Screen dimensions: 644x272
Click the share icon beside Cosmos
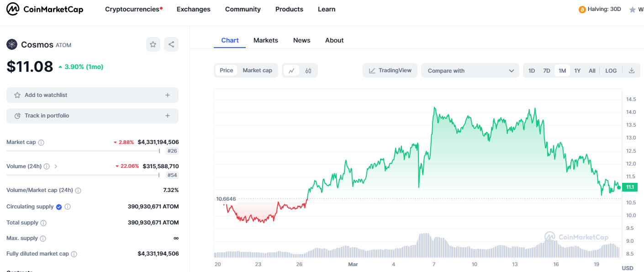click(x=171, y=44)
